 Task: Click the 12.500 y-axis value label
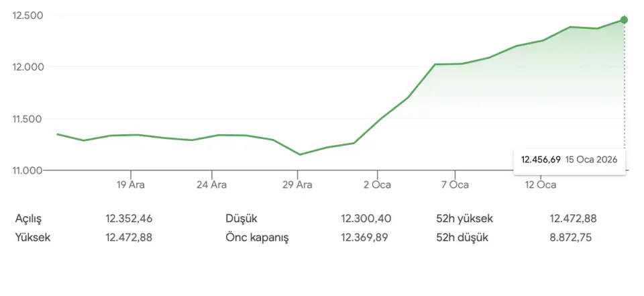point(28,15)
